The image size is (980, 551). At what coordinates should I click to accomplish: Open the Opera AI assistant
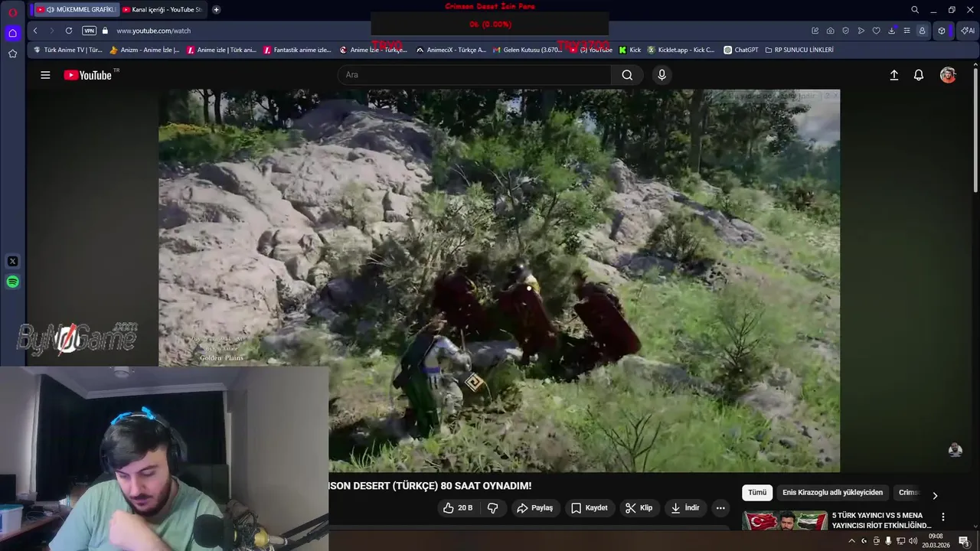(967, 31)
